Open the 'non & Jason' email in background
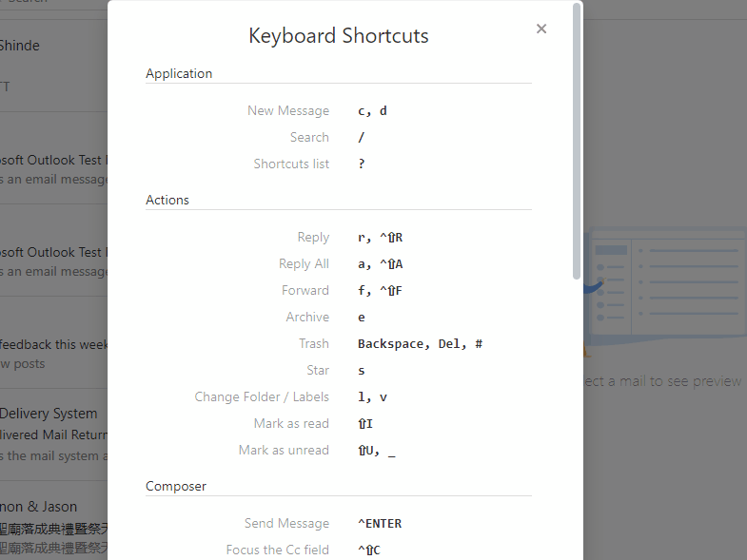Viewport: 747px width, 560px height. click(53, 520)
